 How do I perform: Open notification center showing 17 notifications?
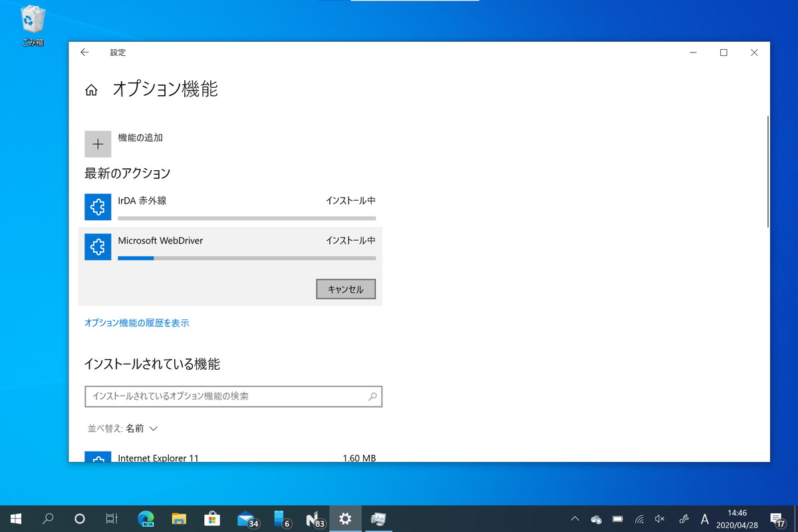point(777,518)
